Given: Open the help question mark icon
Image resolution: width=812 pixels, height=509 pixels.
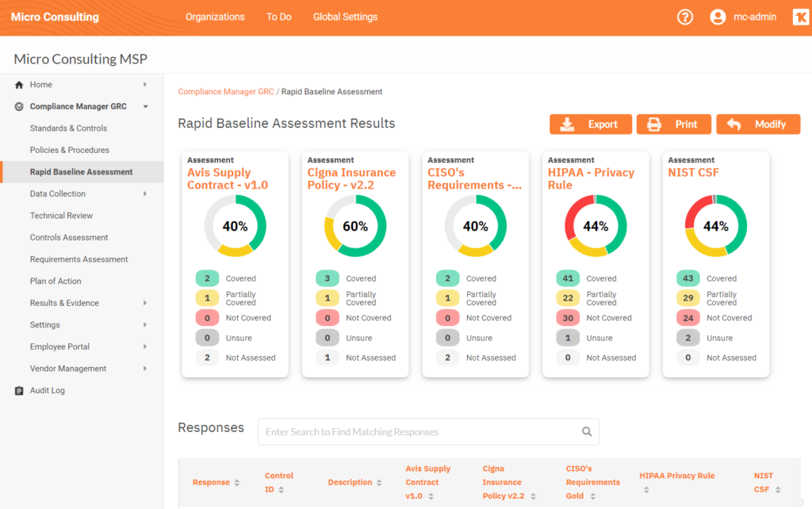Looking at the screenshot, I should (684, 16).
